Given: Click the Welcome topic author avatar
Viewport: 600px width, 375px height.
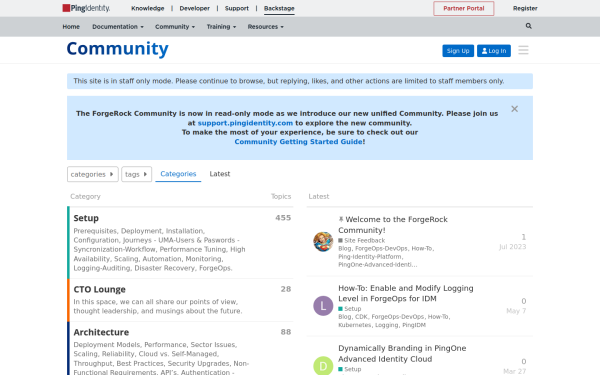Looking at the screenshot, I should pos(323,241).
